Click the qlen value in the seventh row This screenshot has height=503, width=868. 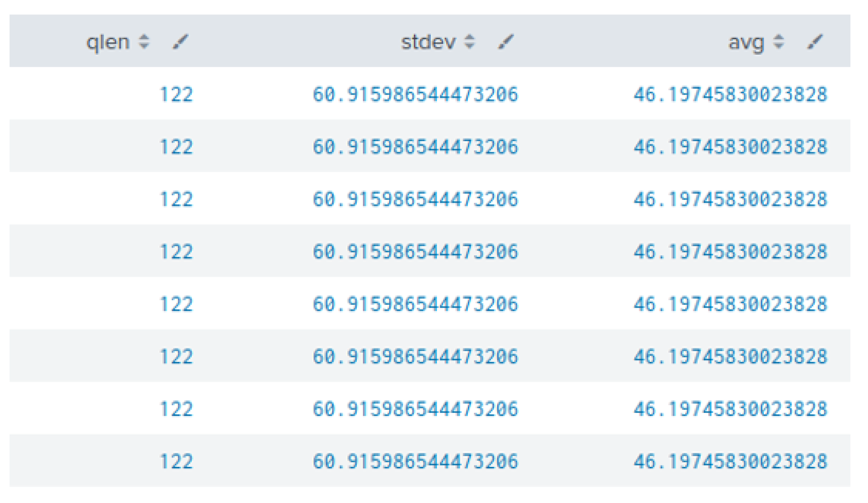pyautogui.click(x=176, y=409)
